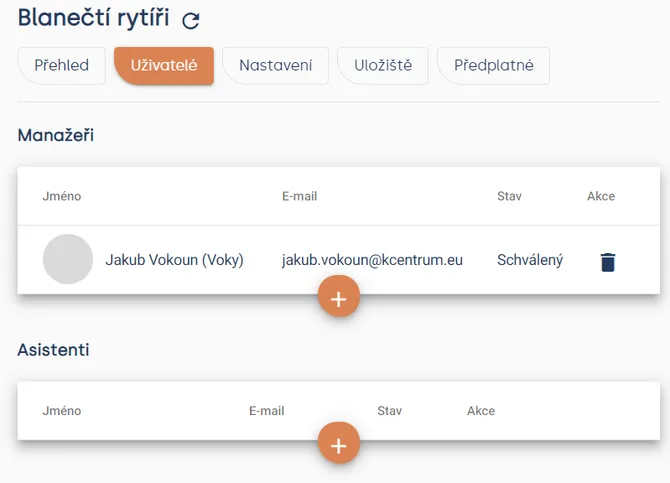The image size is (670, 483).
Task: Click Jméno header in Asistenti table
Action: click(x=62, y=411)
